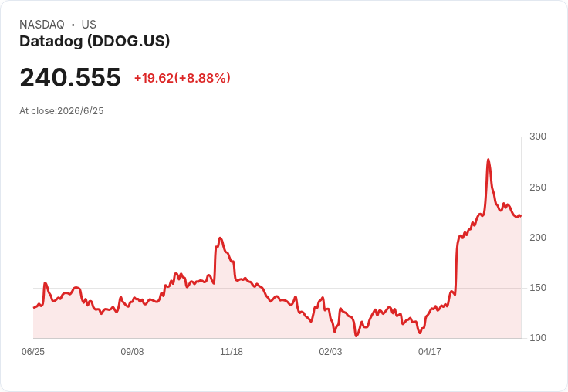568x392 pixels.
Task: Click the +19.62(+8.88%) change indicator
Action: coord(182,78)
